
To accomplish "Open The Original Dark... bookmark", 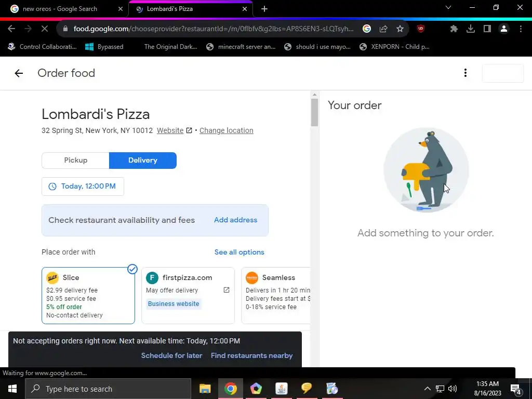I will [x=170, y=47].
